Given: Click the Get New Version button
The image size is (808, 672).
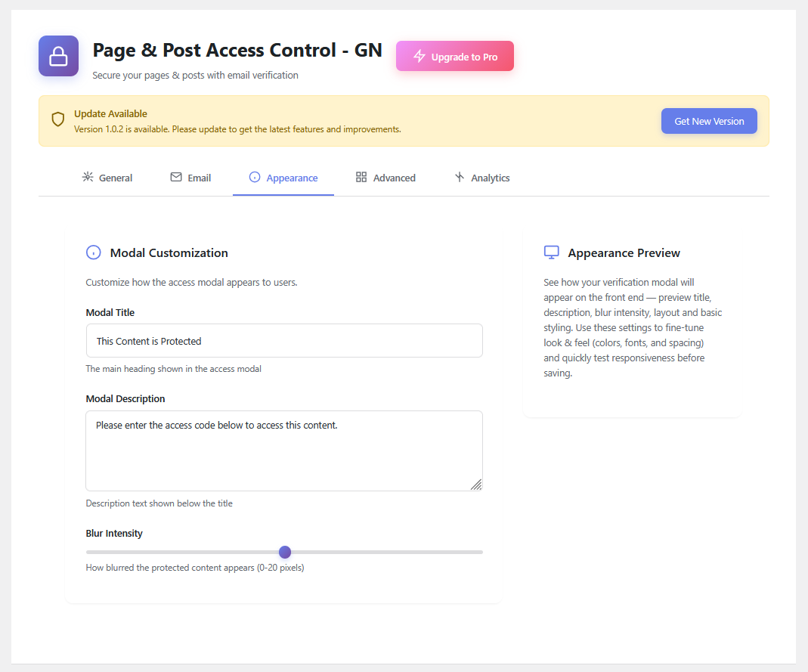Looking at the screenshot, I should point(709,121).
